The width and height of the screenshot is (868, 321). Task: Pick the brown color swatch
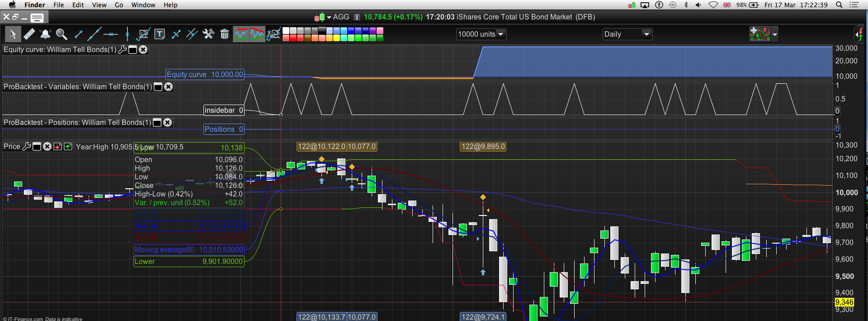click(307, 38)
